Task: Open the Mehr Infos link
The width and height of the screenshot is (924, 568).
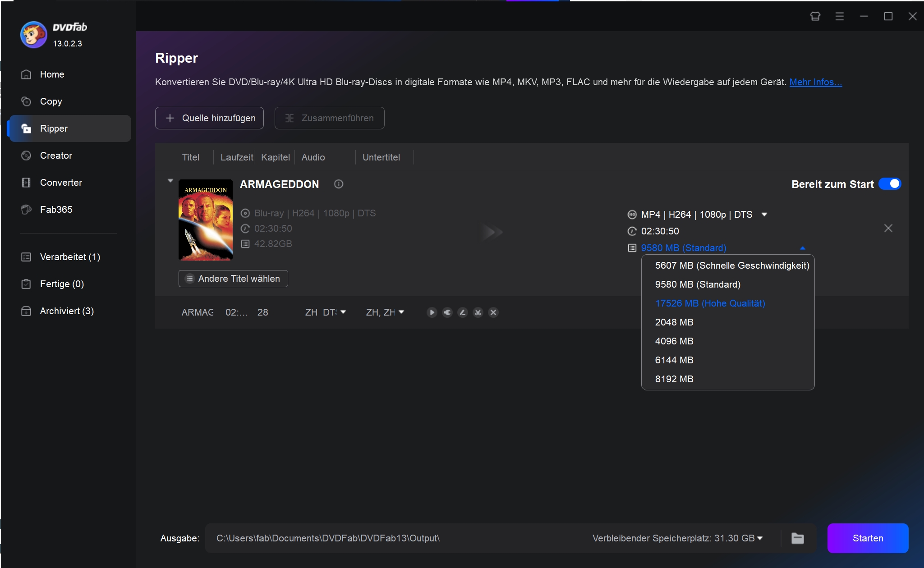Action: [815, 82]
